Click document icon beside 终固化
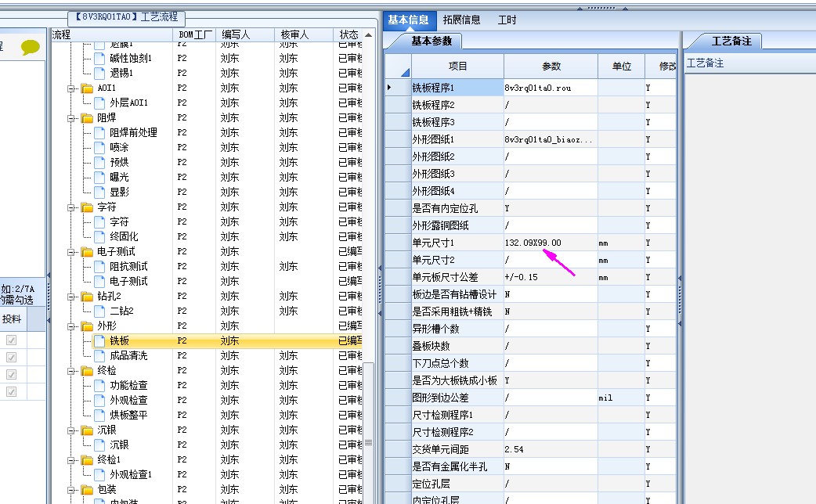This screenshot has height=504, width=816. [x=99, y=236]
